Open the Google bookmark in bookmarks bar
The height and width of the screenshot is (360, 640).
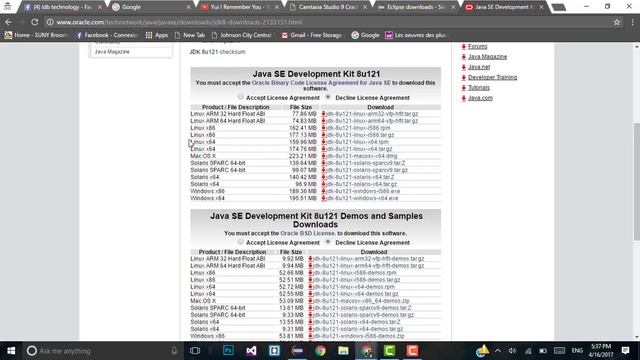(365, 36)
